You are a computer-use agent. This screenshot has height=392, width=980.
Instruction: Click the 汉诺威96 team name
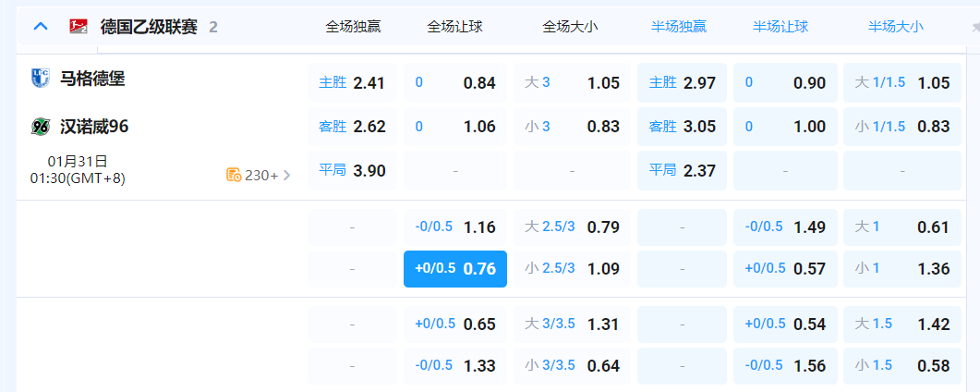coord(94,127)
